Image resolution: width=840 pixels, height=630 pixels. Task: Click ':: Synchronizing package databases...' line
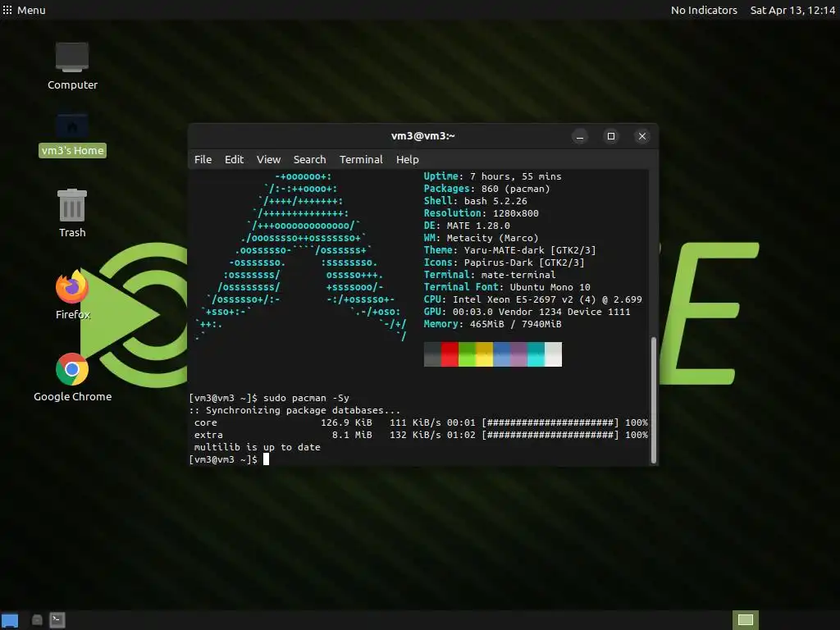pyautogui.click(x=294, y=410)
